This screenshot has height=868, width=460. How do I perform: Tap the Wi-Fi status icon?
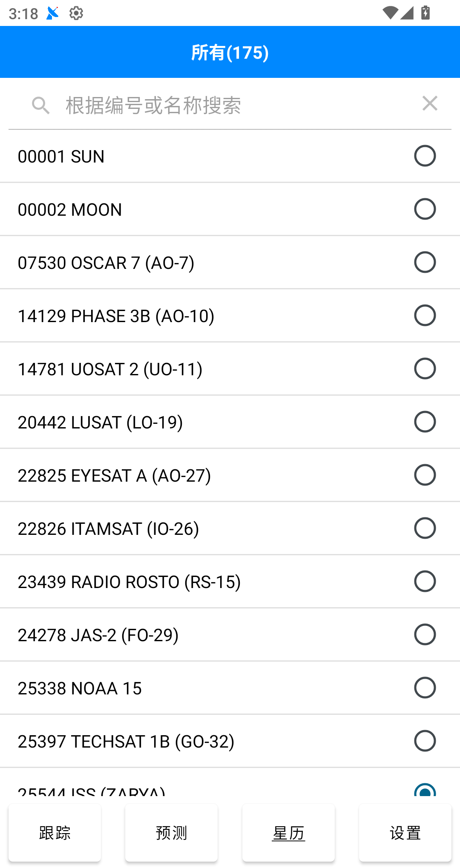point(389,13)
